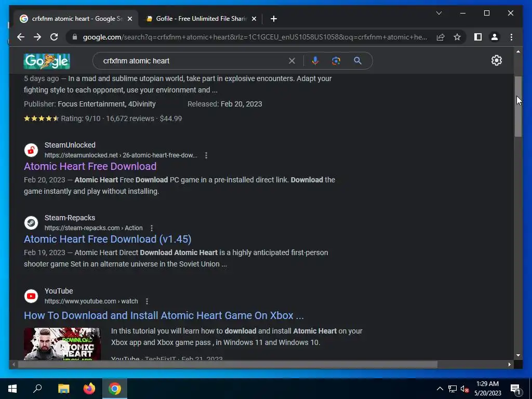Click the 'Rating: 9/10' review text

point(81,118)
